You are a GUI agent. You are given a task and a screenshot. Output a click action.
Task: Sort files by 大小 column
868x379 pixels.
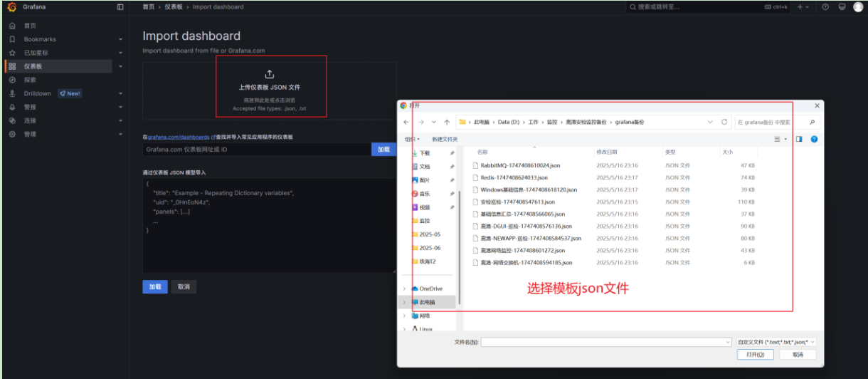point(727,152)
